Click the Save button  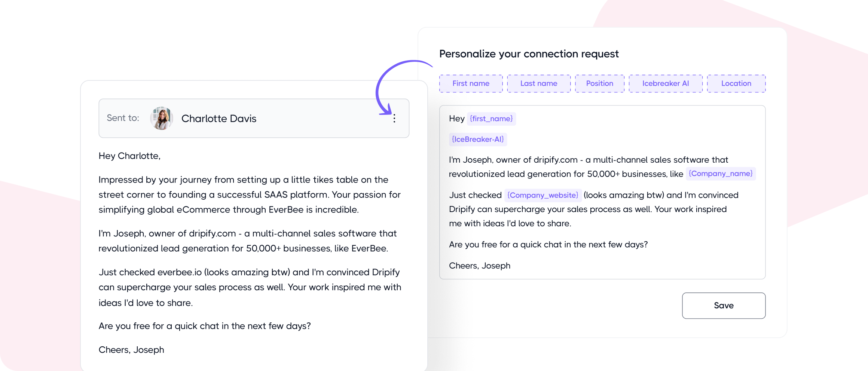coord(723,306)
